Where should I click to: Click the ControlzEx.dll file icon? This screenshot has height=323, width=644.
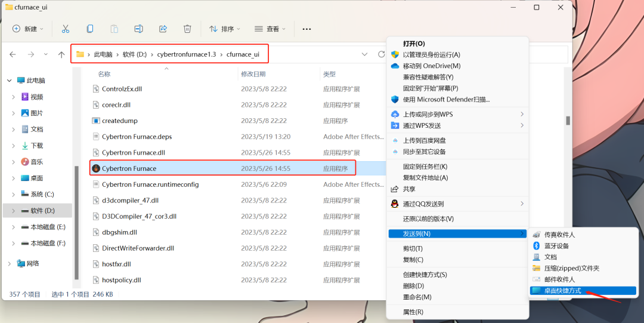95,89
